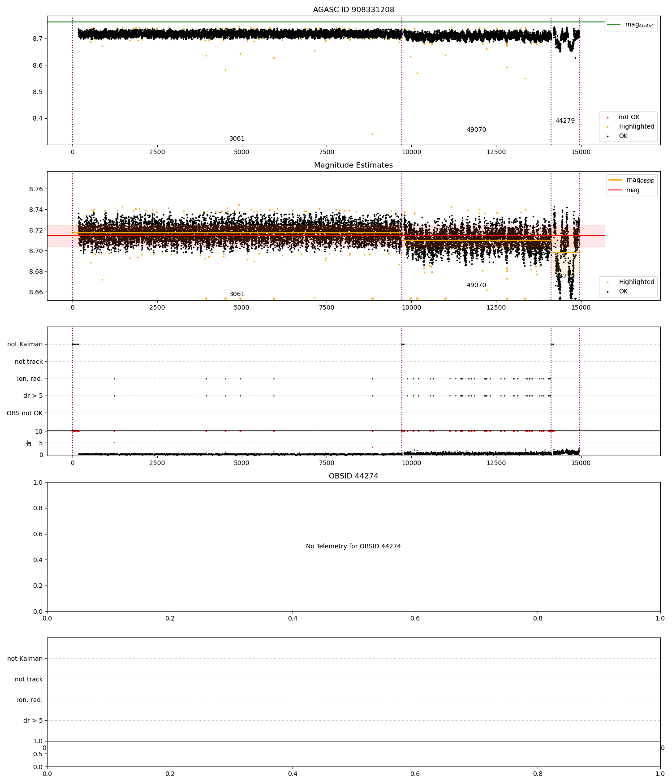Click "Highlighted" in the AGASC plot legend

637,127
